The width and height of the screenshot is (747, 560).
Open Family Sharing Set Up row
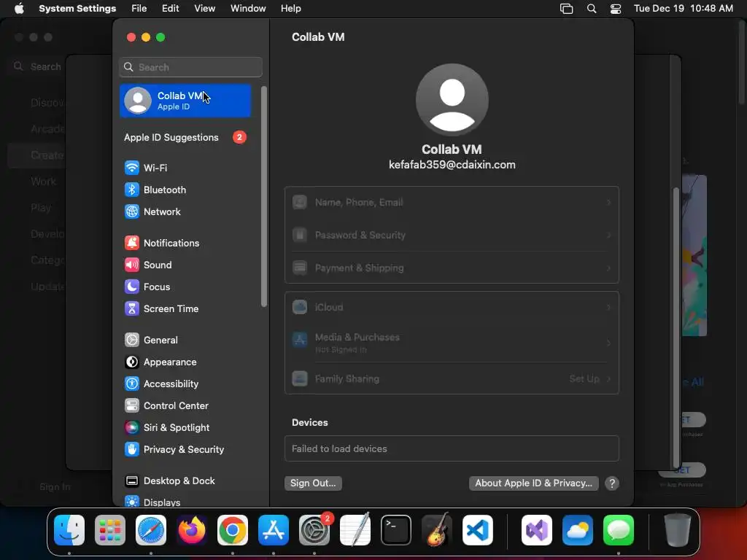click(452, 378)
